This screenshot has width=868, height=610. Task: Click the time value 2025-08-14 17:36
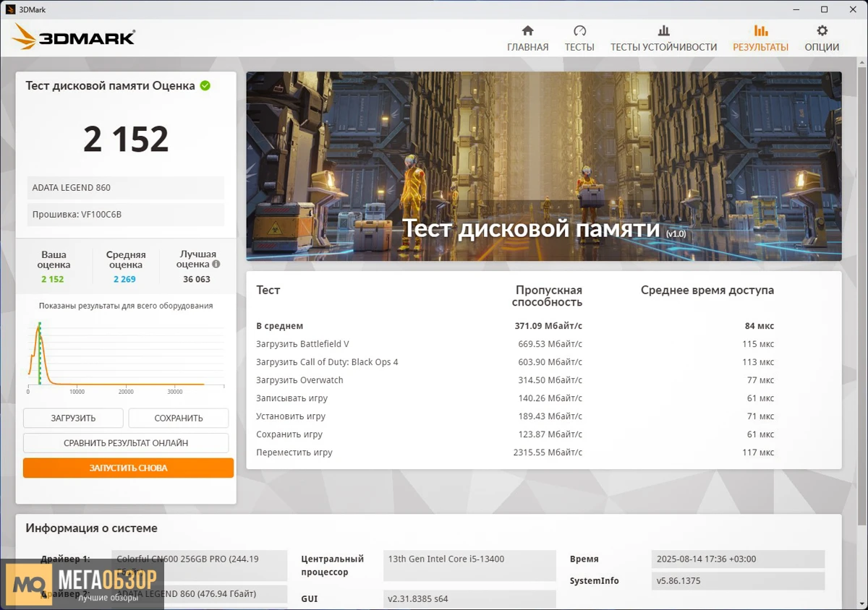tap(738, 559)
